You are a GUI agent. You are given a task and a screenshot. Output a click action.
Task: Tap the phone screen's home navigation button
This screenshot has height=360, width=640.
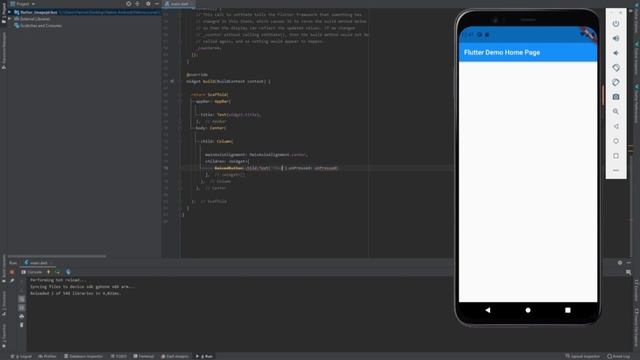[x=528, y=310]
